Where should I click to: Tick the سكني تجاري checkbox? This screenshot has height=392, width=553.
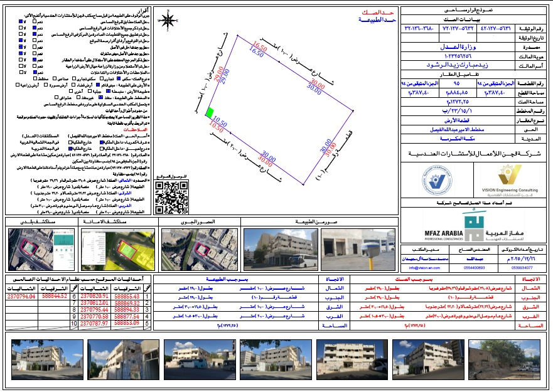click(x=74, y=78)
